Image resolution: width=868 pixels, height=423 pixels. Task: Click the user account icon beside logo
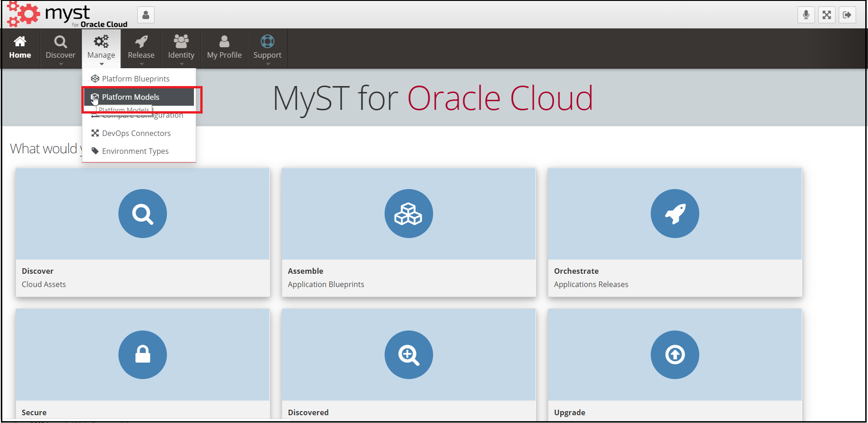[145, 15]
